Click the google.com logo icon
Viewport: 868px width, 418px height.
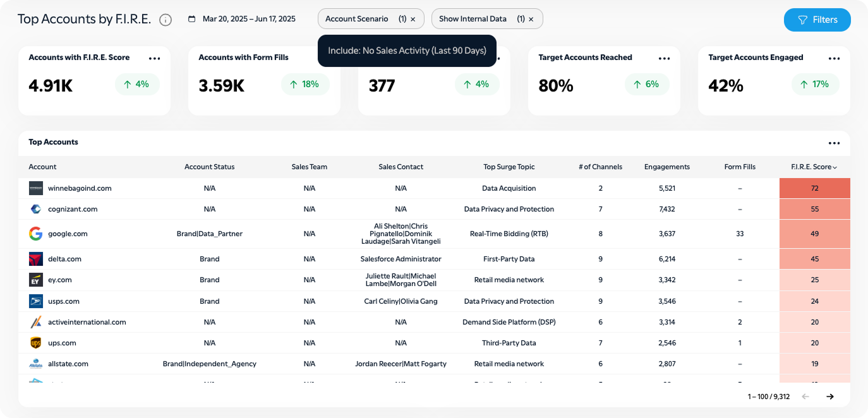[35, 234]
